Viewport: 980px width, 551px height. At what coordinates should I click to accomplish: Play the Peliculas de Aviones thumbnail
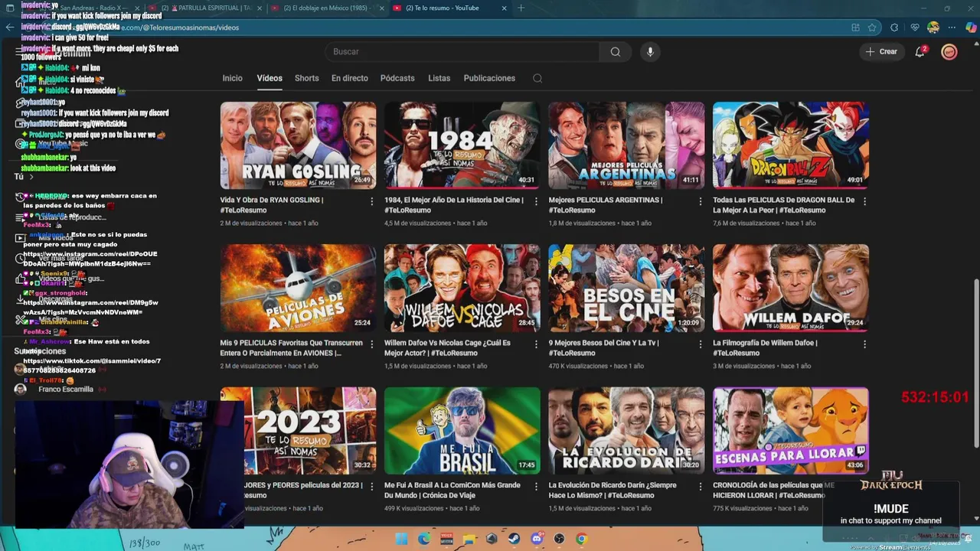tap(298, 288)
